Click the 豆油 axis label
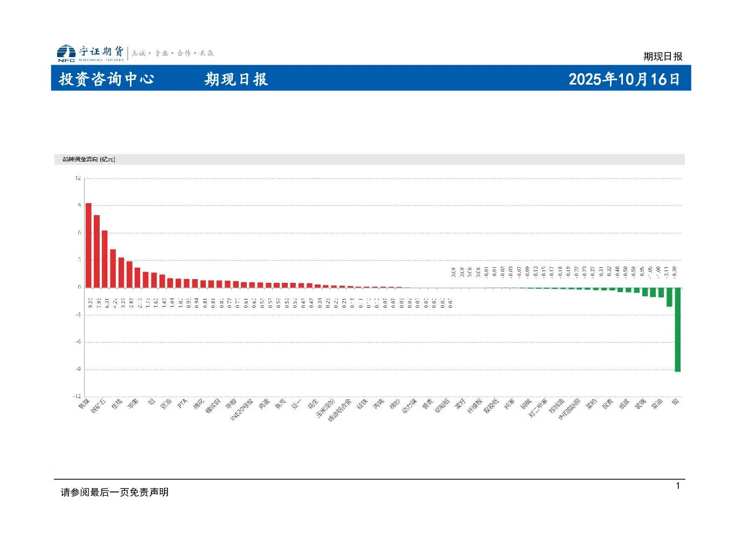The image size is (756, 535). (166, 404)
